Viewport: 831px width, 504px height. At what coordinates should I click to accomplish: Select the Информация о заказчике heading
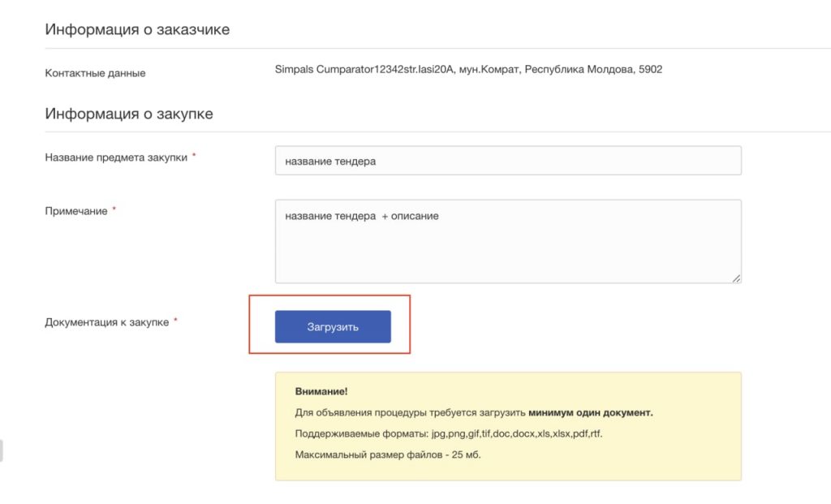tap(137, 29)
